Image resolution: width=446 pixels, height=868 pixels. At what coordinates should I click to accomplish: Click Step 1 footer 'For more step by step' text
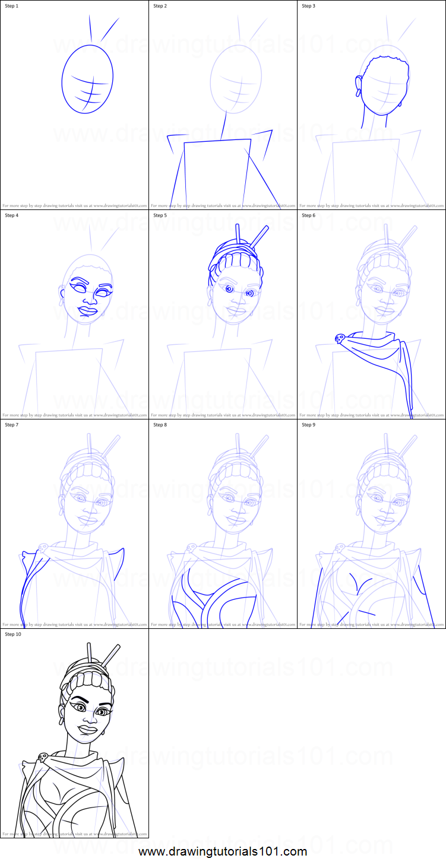[74, 205]
